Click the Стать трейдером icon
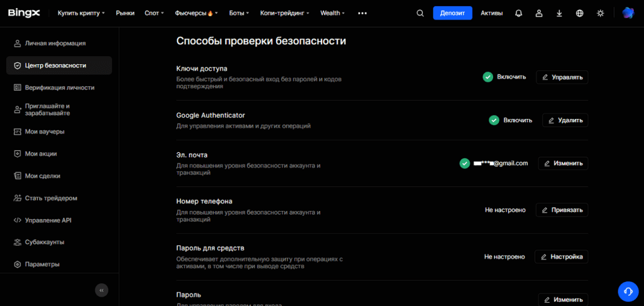Screen dimensions: 644x306 coord(17,198)
